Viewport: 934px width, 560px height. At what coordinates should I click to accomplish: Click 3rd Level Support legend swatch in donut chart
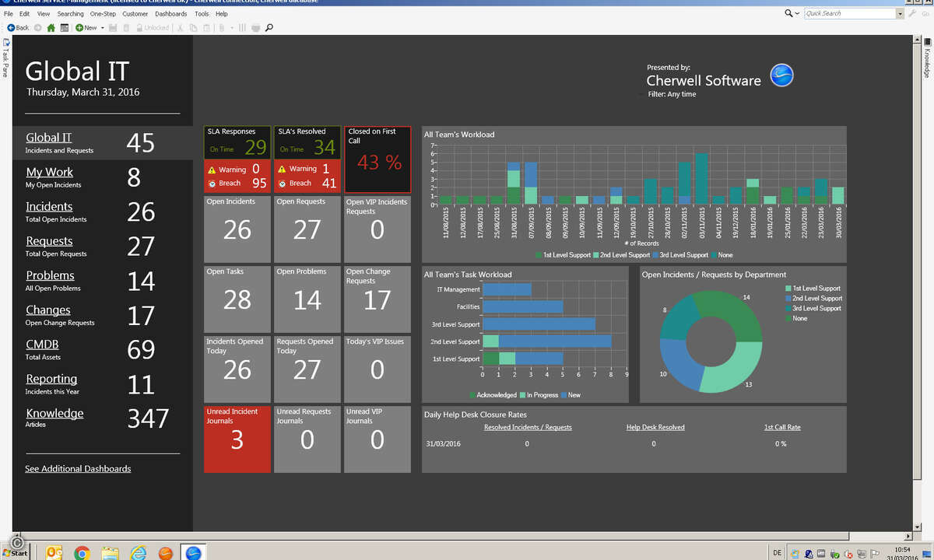(788, 309)
